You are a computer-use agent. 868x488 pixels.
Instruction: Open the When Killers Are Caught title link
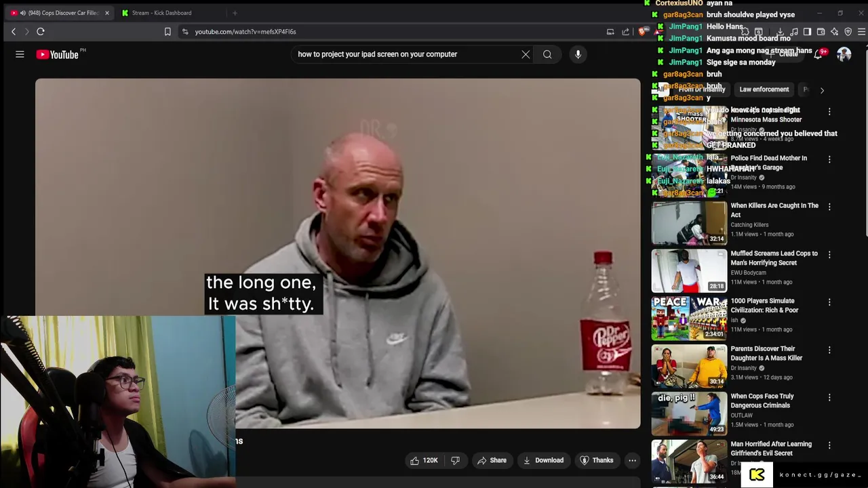click(774, 210)
